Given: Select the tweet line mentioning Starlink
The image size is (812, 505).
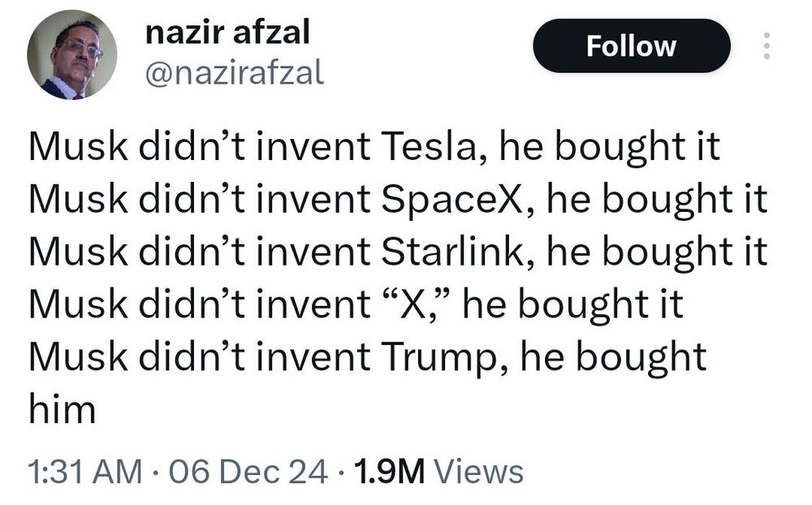Looking at the screenshot, I should (398, 252).
